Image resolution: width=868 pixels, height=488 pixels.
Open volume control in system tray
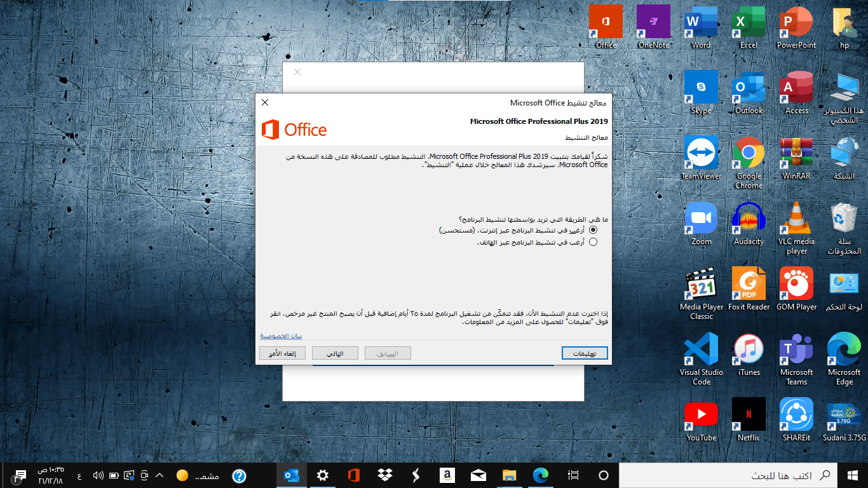tap(98, 475)
